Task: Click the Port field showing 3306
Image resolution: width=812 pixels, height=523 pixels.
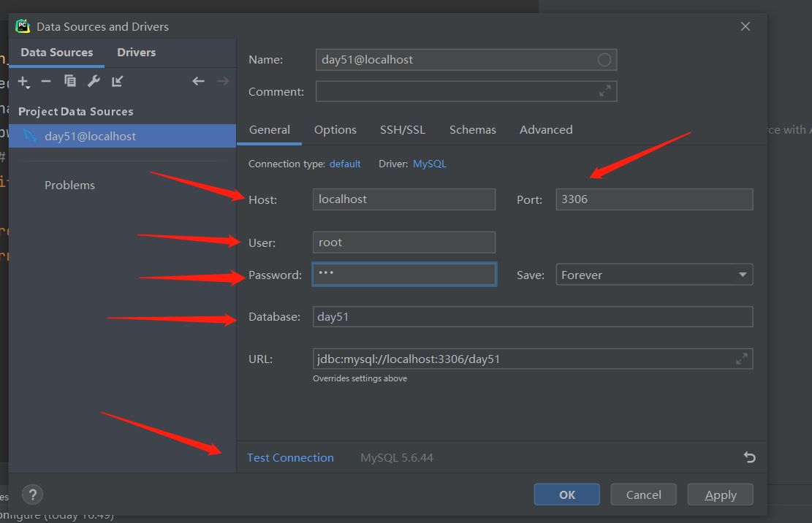Action: point(654,199)
